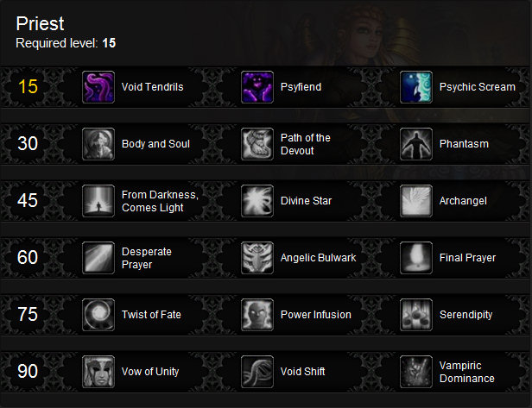This screenshot has height=408, width=532.
Task: Click the Vow of Unity icon
Action: 98,372
